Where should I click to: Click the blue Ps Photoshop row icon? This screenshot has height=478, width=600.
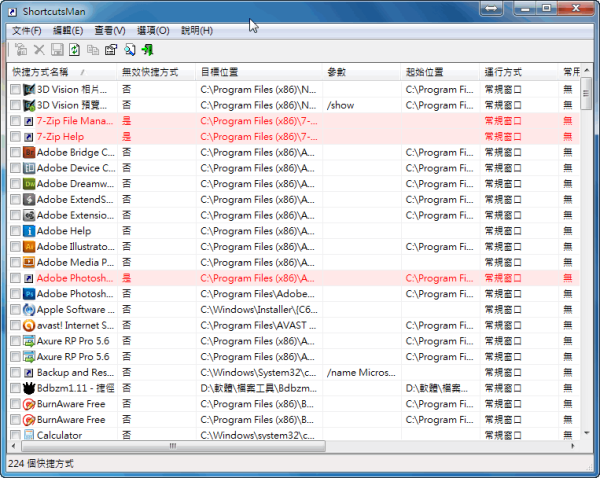[x=29, y=294]
